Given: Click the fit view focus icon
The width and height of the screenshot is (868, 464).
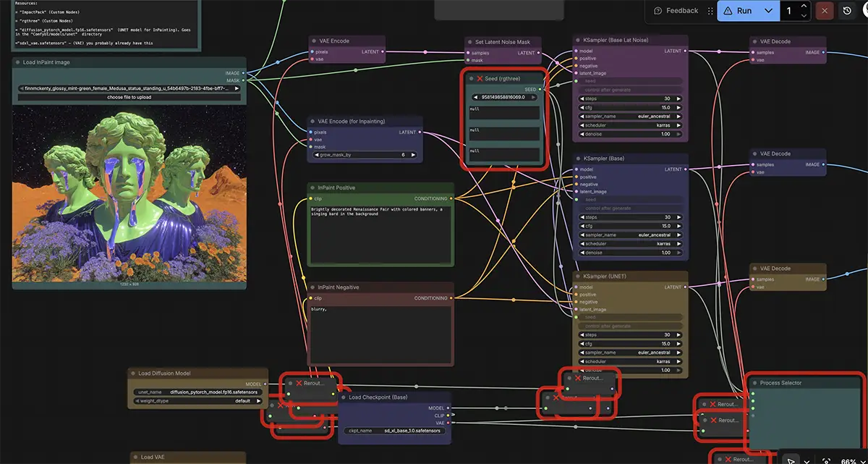Looking at the screenshot, I should point(827,460).
